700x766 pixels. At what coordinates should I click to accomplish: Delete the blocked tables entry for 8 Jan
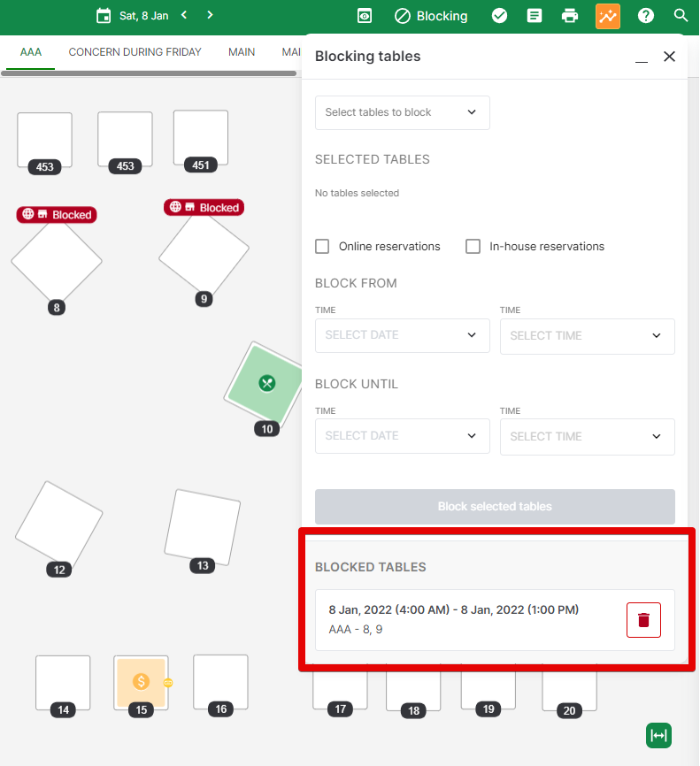point(643,619)
